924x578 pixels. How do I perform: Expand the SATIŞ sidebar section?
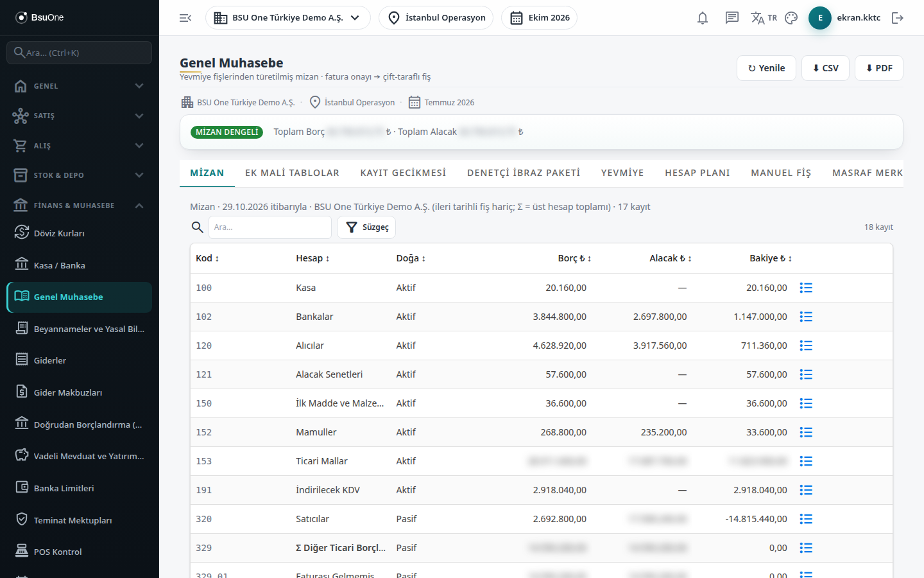pos(80,116)
